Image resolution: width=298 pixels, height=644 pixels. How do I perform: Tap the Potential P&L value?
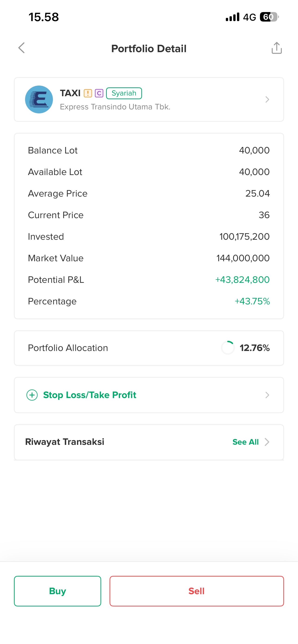point(242,280)
